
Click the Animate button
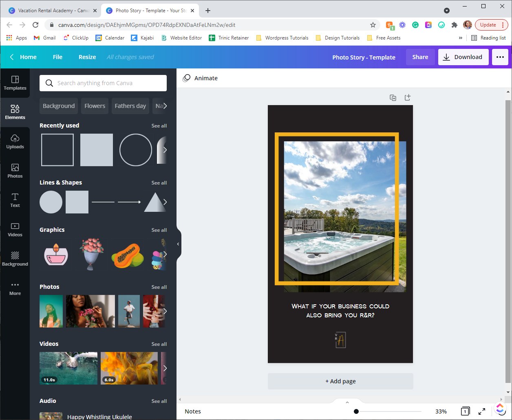tap(200, 78)
